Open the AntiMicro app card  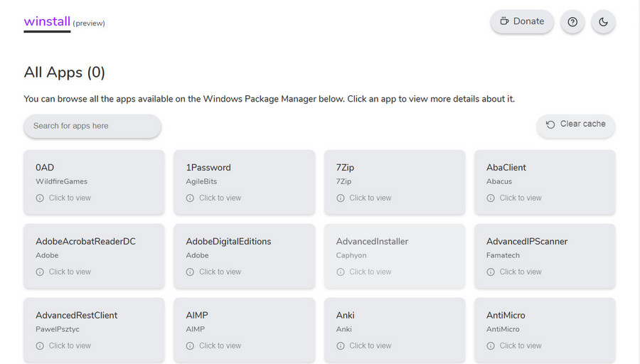tap(545, 330)
